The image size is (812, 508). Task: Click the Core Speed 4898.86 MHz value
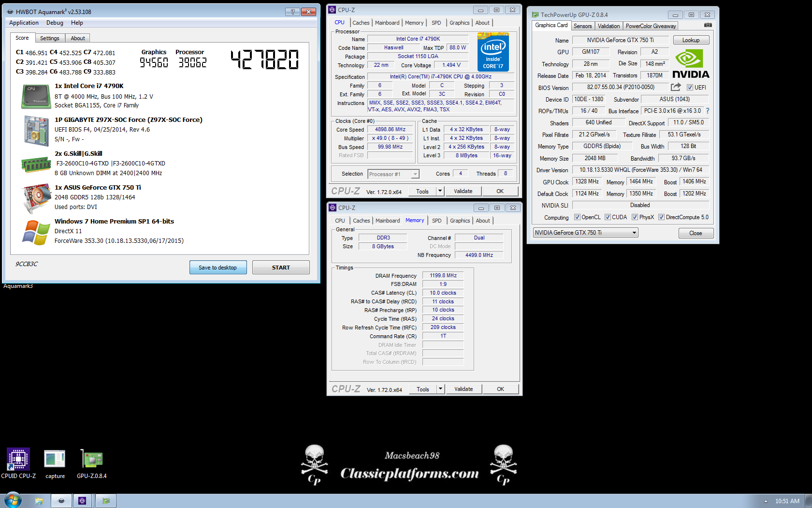pyautogui.click(x=390, y=129)
